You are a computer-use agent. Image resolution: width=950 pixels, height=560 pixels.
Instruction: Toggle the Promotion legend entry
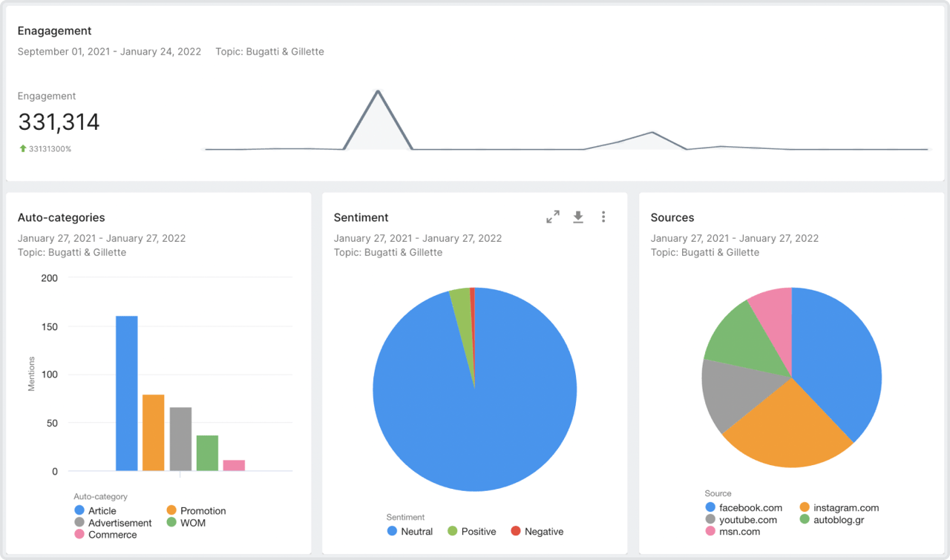pyautogui.click(x=203, y=511)
